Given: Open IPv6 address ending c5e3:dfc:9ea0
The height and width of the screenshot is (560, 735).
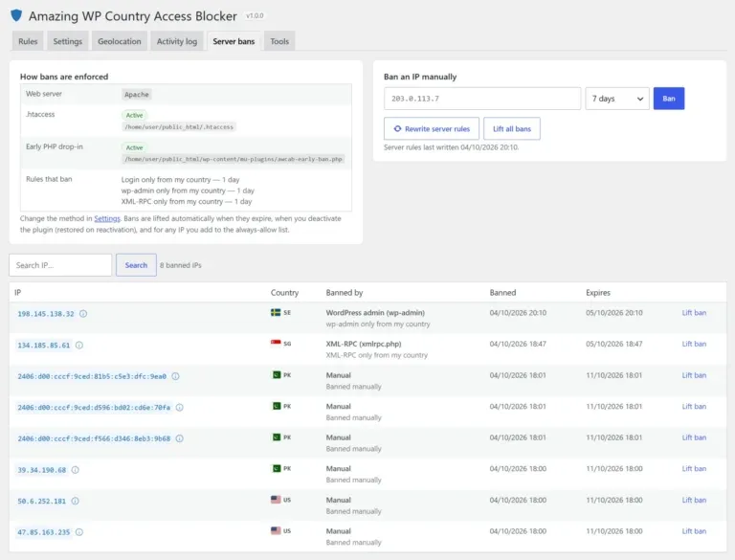Looking at the screenshot, I should pyautogui.click(x=92, y=376).
